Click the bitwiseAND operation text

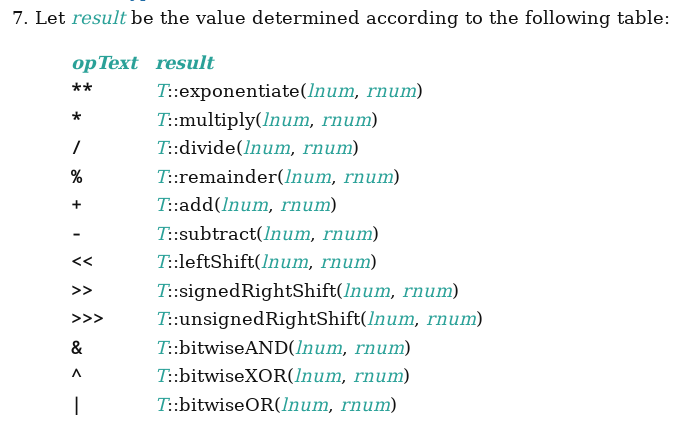[236, 349]
